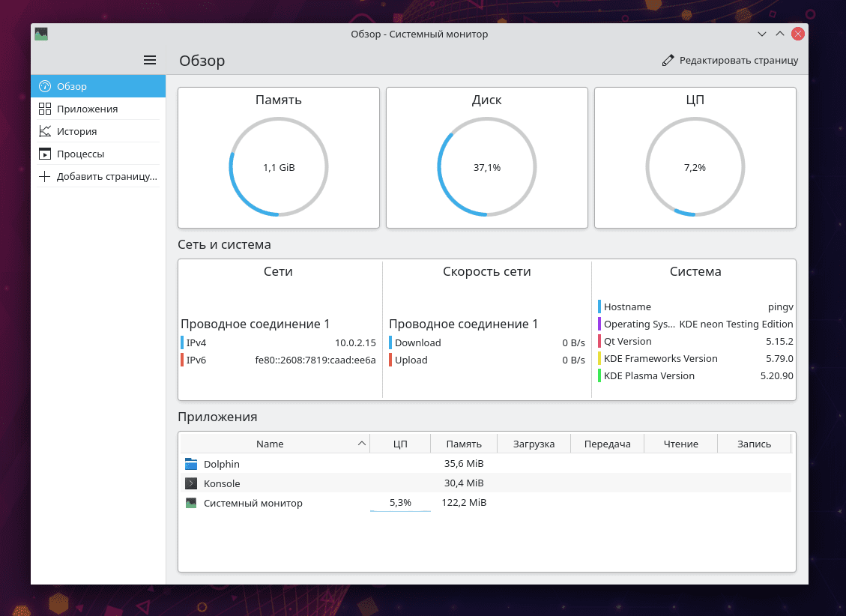Click the Processes icon in sidebar
Image resolution: width=846 pixels, height=616 pixels.
pyautogui.click(x=45, y=154)
